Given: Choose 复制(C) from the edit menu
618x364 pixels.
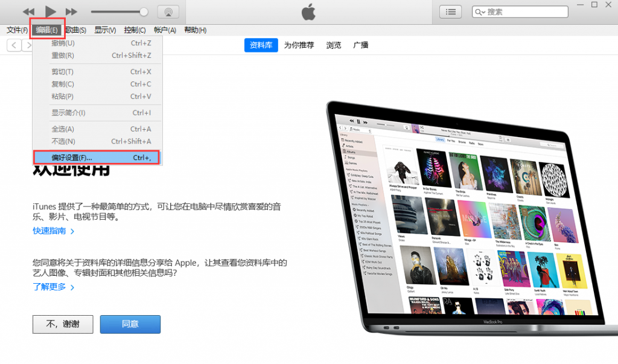Looking at the screenshot, I should [x=97, y=84].
